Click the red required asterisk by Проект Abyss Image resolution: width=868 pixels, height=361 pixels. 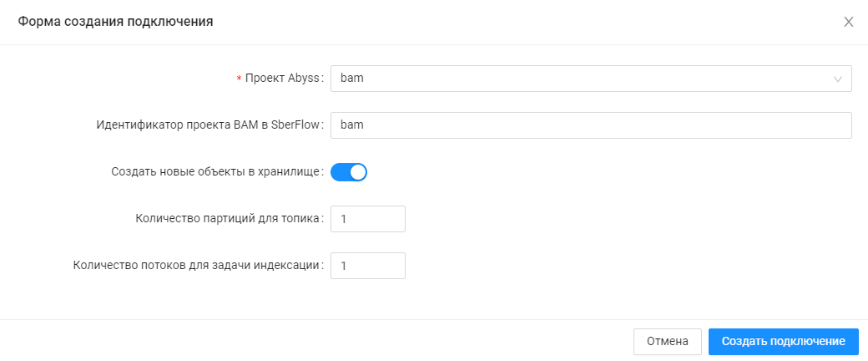pyautogui.click(x=239, y=79)
